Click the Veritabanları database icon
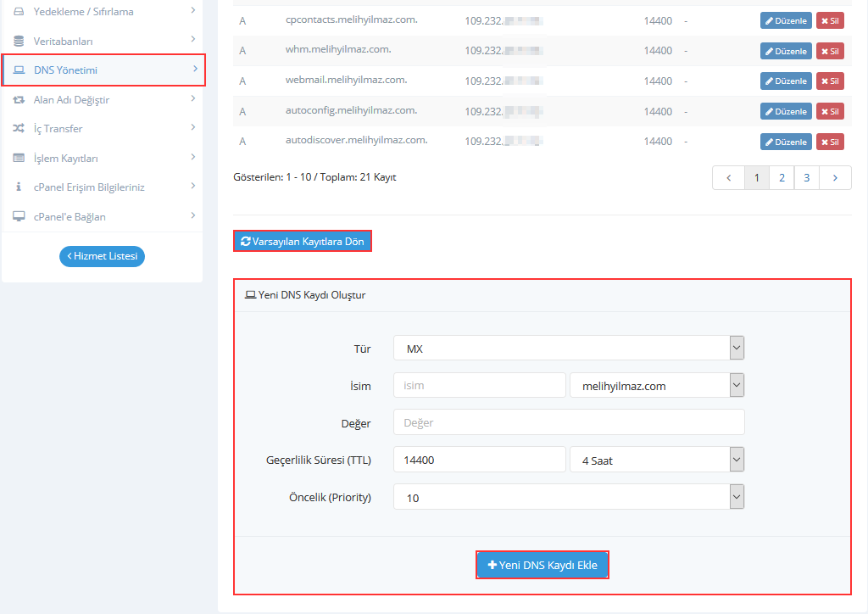The height and width of the screenshot is (614, 868). point(19,41)
